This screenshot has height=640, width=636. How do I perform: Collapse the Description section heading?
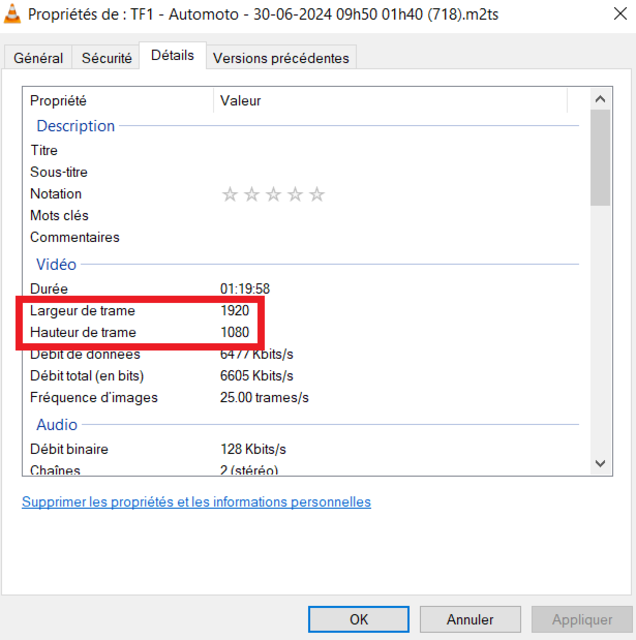(x=76, y=126)
